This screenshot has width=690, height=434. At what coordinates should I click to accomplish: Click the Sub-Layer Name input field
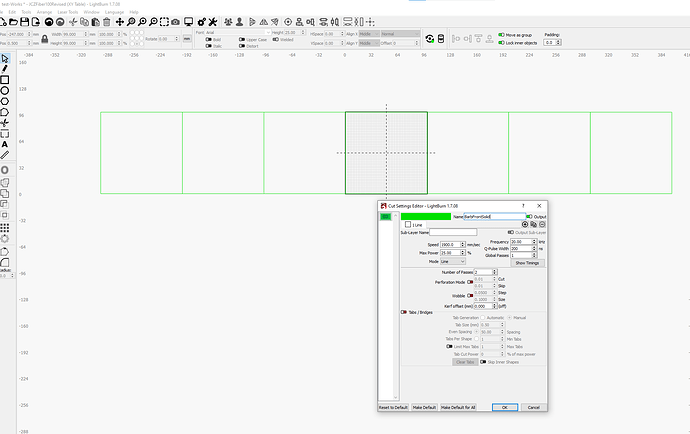click(x=453, y=232)
